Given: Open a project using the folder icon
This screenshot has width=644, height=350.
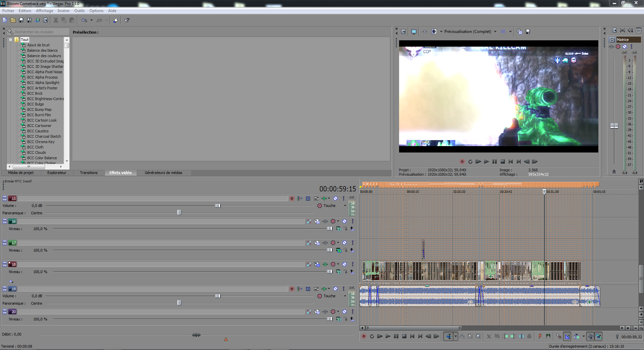Looking at the screenshot, I should click(13, 20).
